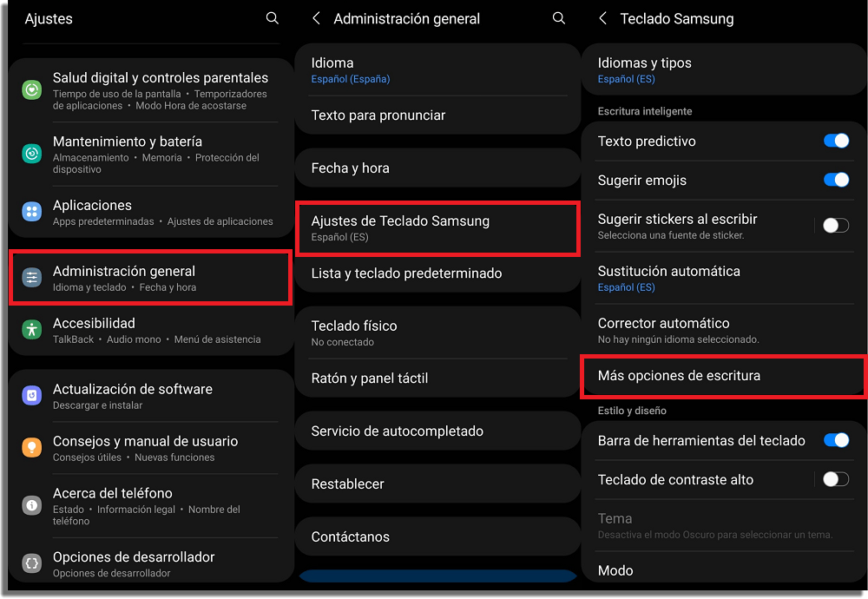Go back from Teclado Samsung screen
Image resolution: width=868 pixels, height=599 pixels.
pos(603,18)
